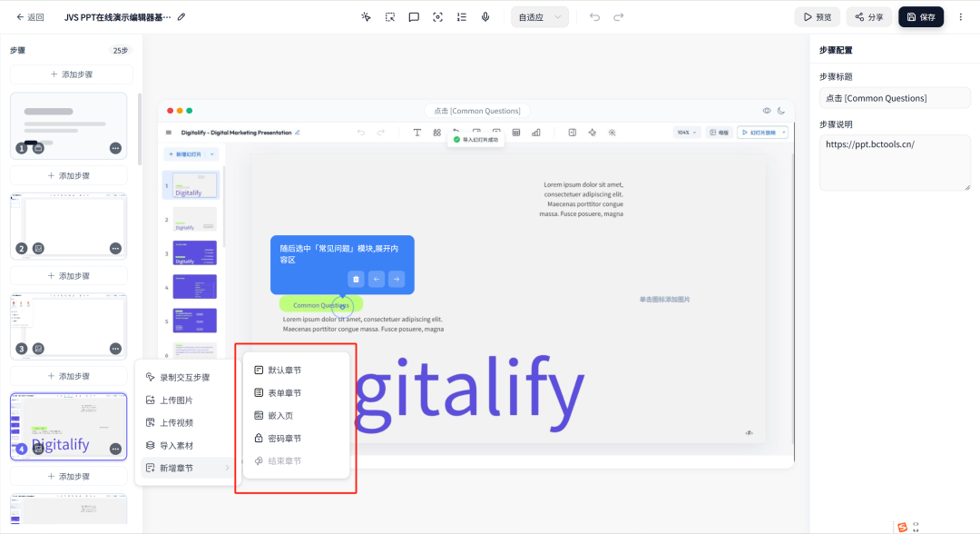Select the focus target capture tool
980x534 pixels.
pyautogui.click(x=437, y=17)
